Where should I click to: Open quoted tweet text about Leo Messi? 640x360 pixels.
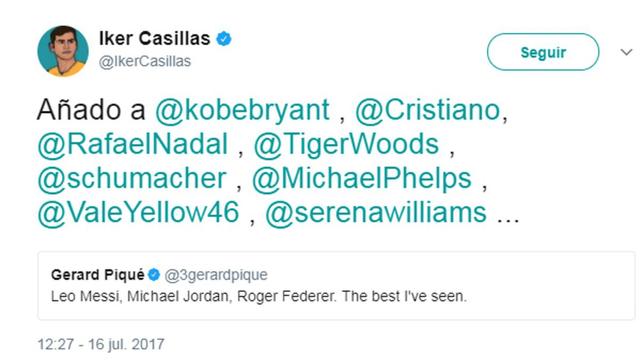(259, 296)
